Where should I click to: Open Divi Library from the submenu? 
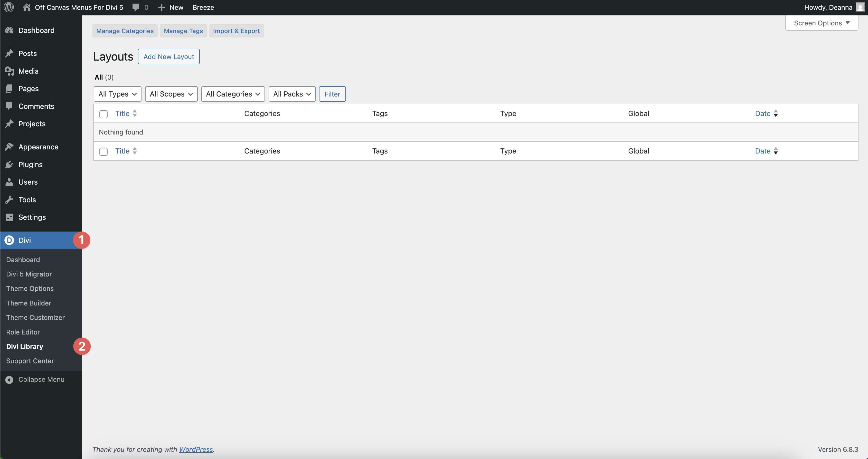[x=24, y=346]
